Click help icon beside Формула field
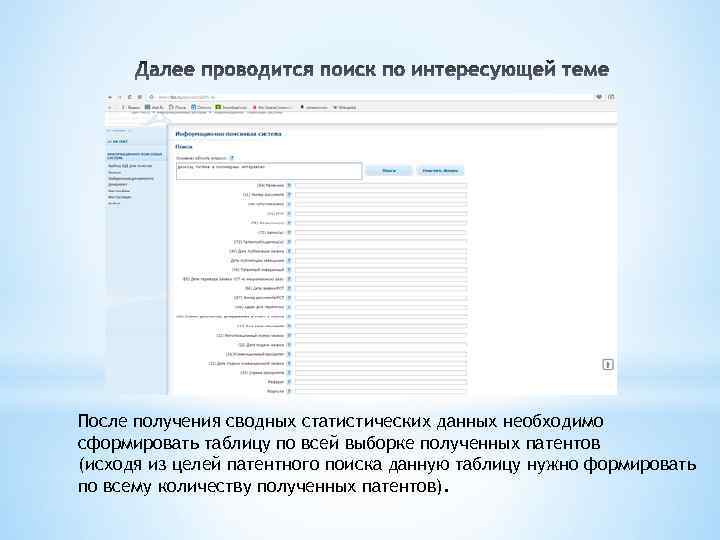 (x=289, y=391)
